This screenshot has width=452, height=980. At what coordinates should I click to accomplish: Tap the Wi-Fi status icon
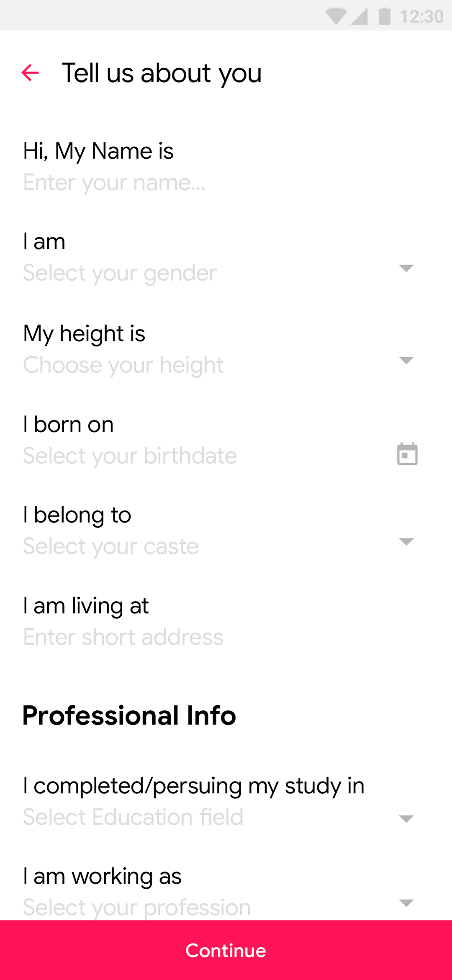(x=336, y=17)
